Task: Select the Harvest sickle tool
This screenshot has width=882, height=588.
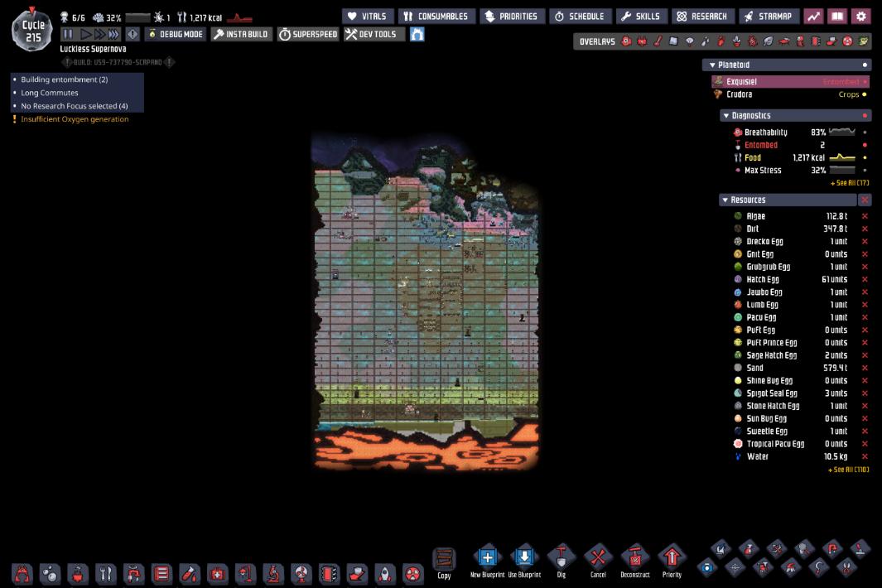Action: pos(818,568)
